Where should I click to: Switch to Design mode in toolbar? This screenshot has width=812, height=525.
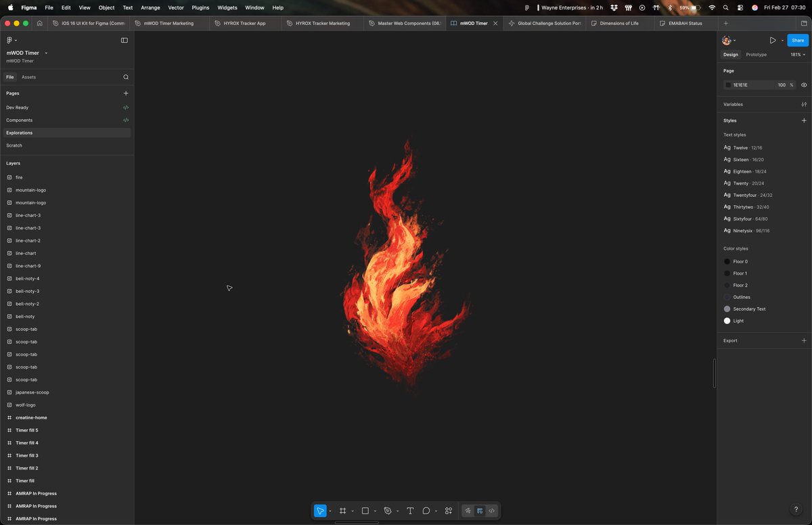480,511
